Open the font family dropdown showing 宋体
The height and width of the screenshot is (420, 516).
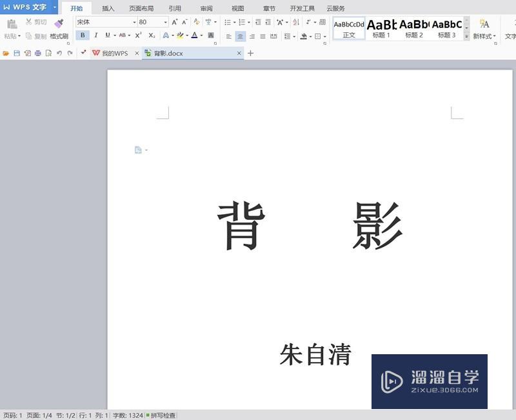pyautogui.click(x=134, y=21)
